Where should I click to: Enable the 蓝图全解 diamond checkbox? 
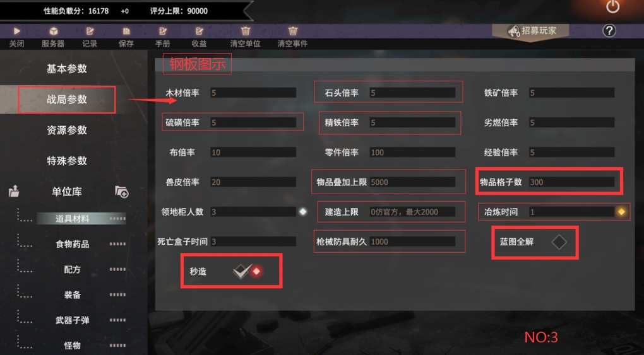tap(559, 242)
